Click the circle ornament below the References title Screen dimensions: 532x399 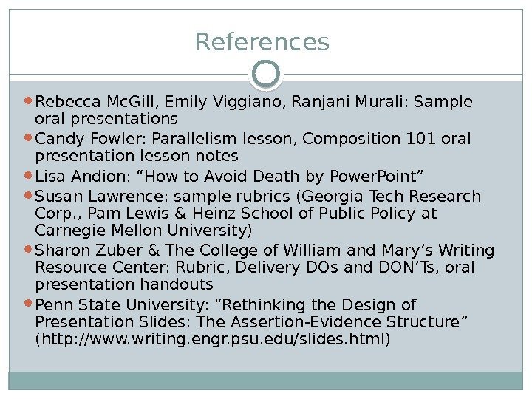(266, 75)
